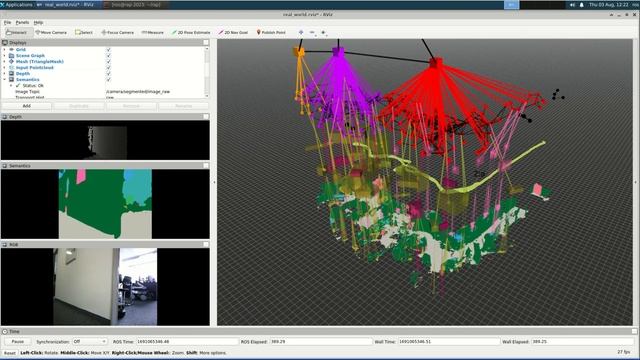
Task: Click the Wall Elapsed field
Action: [x=583, y=342]
